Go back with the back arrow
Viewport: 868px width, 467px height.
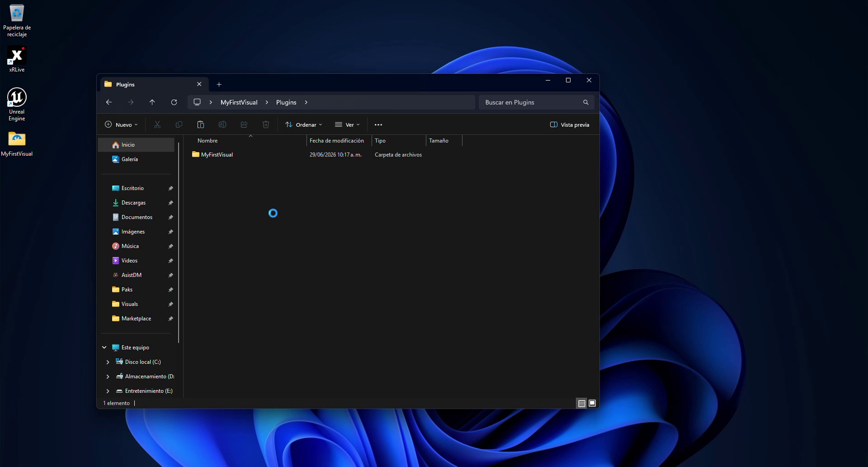coord(109,102)
